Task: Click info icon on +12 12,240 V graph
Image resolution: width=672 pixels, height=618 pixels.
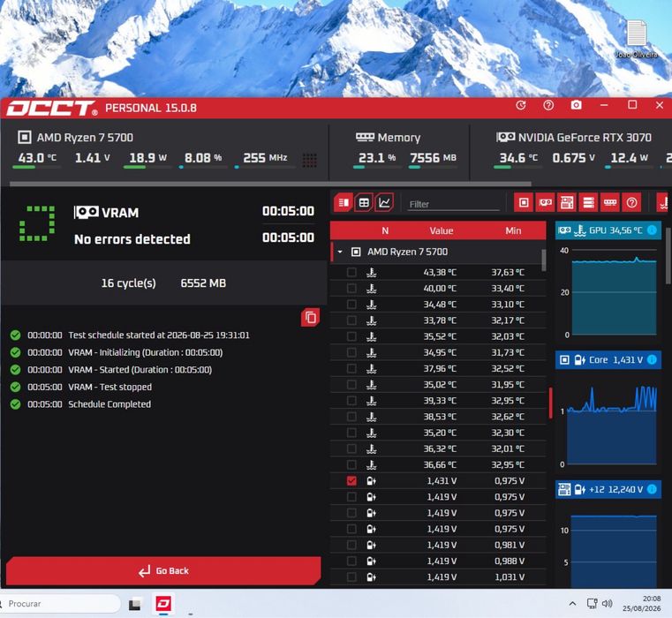Action: click(652, 489)
